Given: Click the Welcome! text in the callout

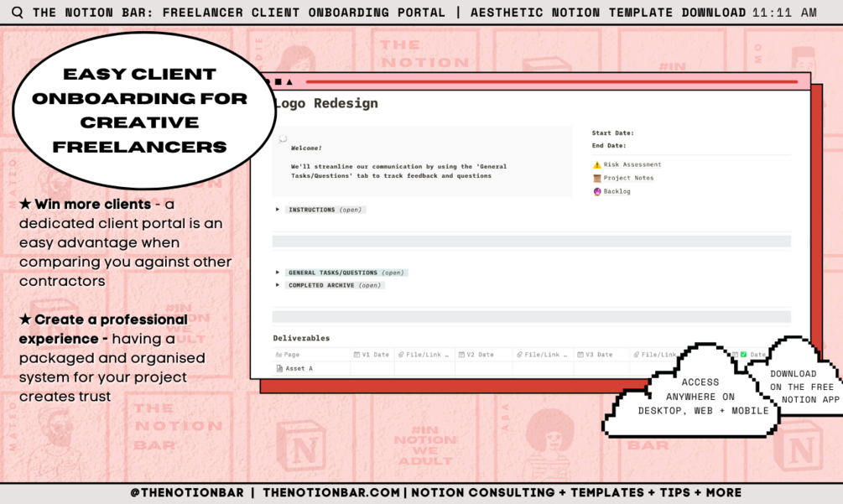Looking at the screenshot, I should click(x=306, y=148).
